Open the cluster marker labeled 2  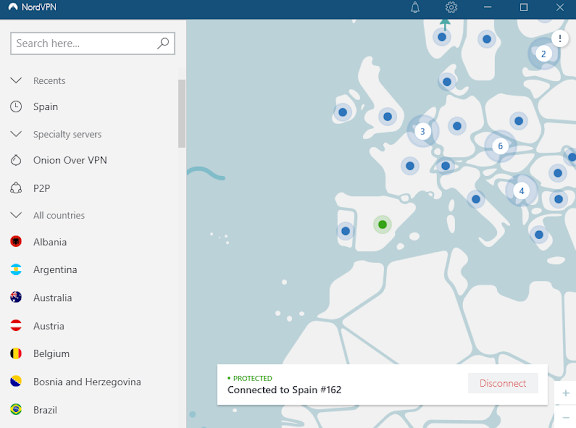click(x=543, y=54)
